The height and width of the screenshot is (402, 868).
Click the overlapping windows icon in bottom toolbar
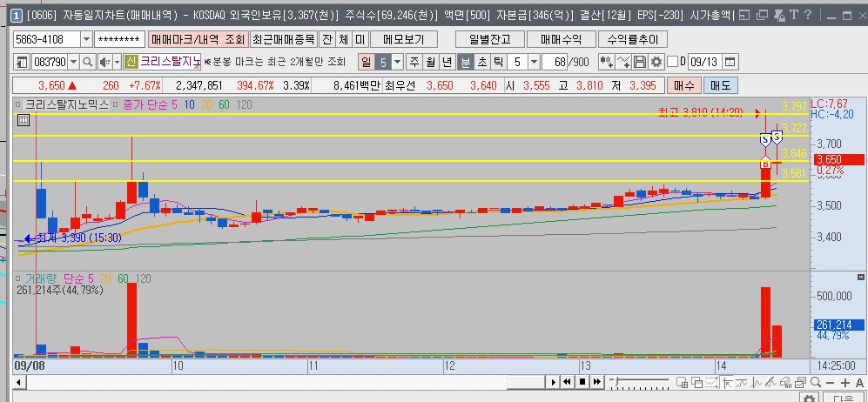[697, 382]
